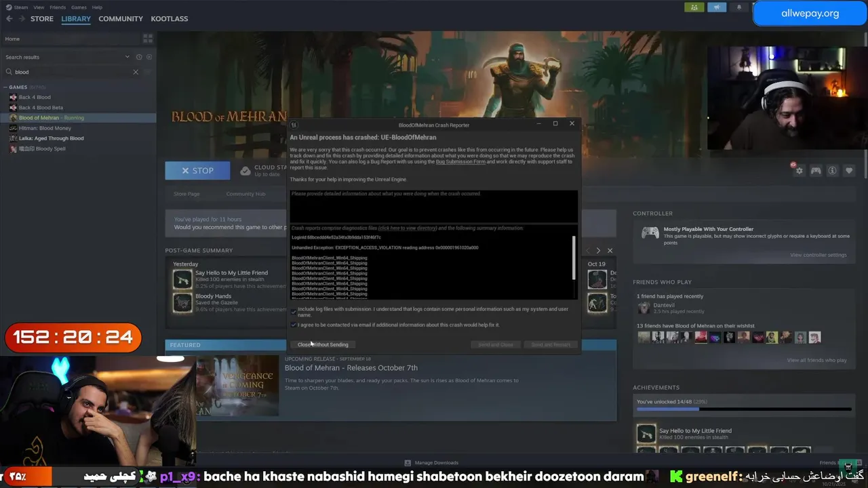
Task: Open the Games menu
Action: pos(79,7)
